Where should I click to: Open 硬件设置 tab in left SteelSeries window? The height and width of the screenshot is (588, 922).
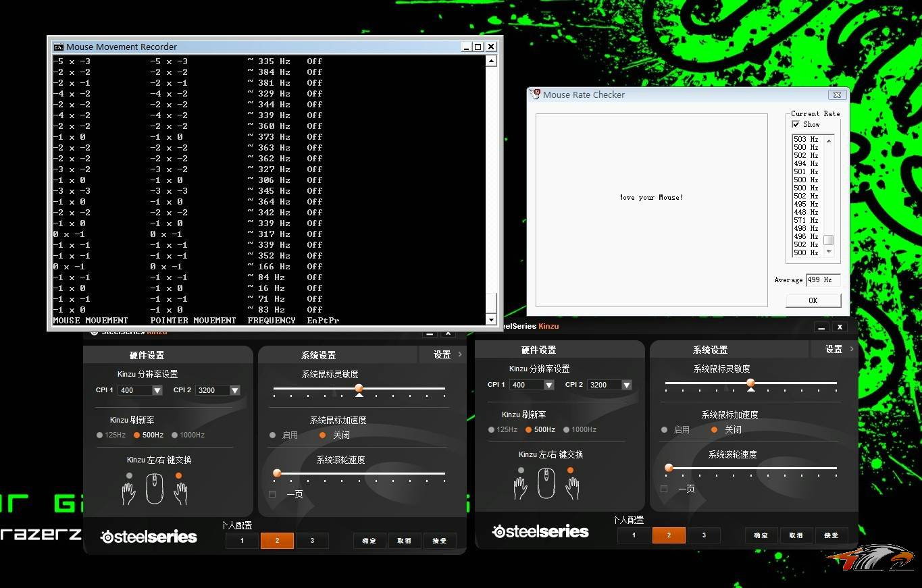pos(147,355)
